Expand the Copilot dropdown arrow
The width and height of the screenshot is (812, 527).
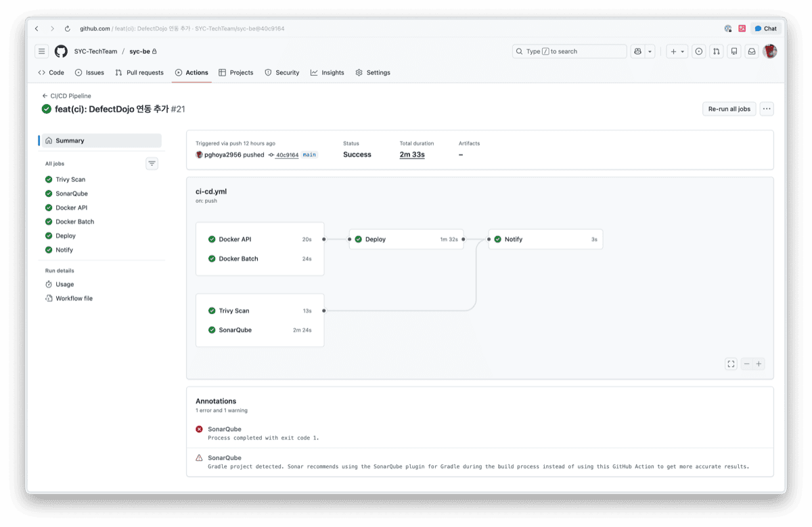[650, 51]
